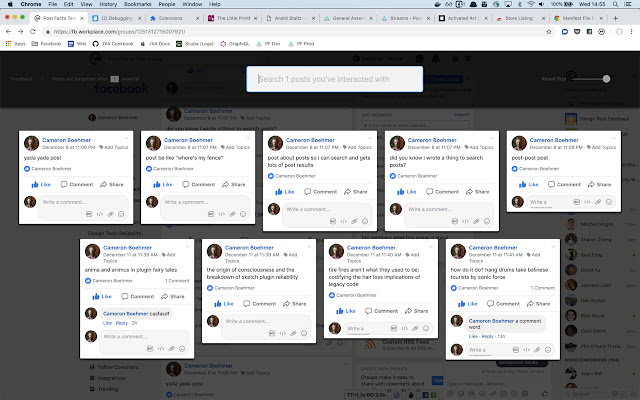
Task: Open dropdown chevron on 'origin of consciousness' card
Action: (x=309, y=246)
